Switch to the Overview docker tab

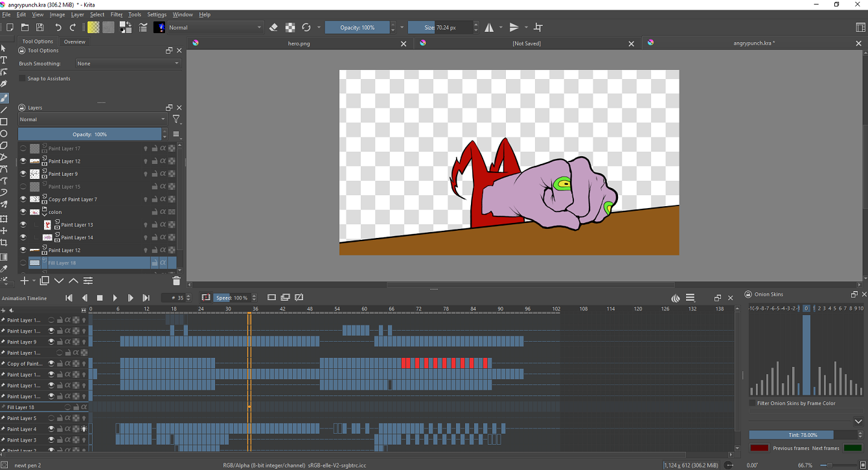[x=74, y=41]
